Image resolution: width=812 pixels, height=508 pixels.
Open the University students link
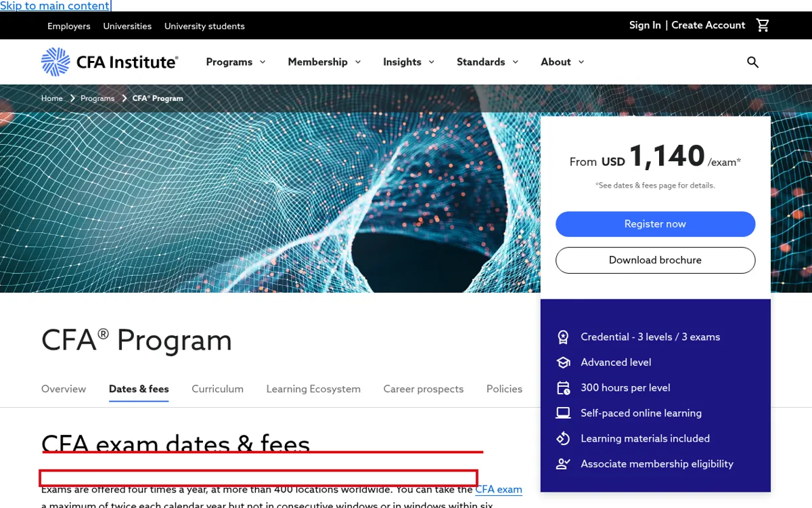[204, 26]
